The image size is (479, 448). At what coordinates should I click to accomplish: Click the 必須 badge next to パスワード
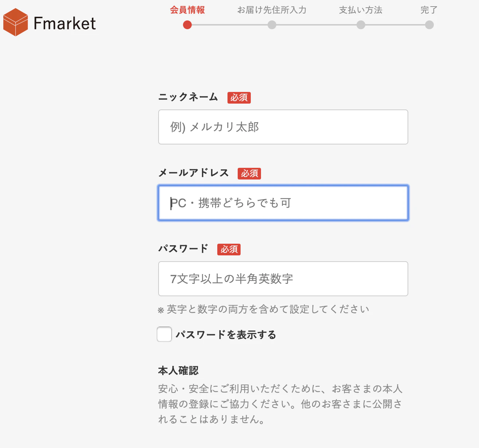[x=229, y=250]
